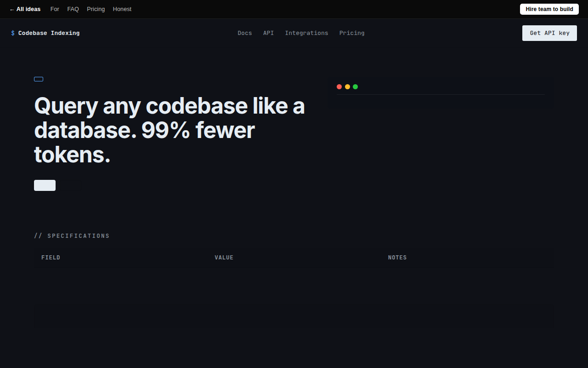
Task: Click the red dot in terminal window
Action: 339,86
